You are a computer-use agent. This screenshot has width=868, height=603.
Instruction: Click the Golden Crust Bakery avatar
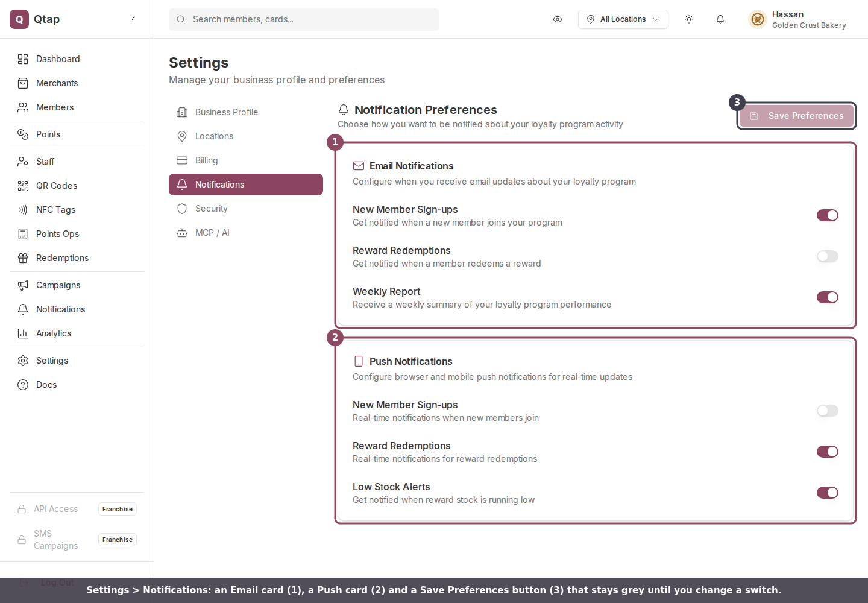pos(758,19)
